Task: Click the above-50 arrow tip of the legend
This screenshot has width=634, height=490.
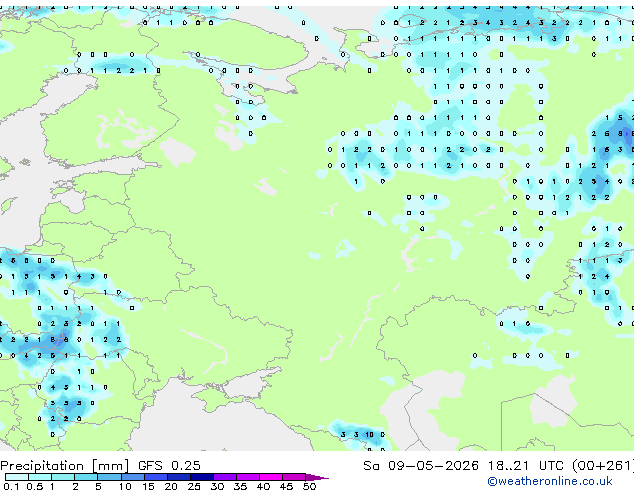Action: pyautogui.click(x=317, y=478)
